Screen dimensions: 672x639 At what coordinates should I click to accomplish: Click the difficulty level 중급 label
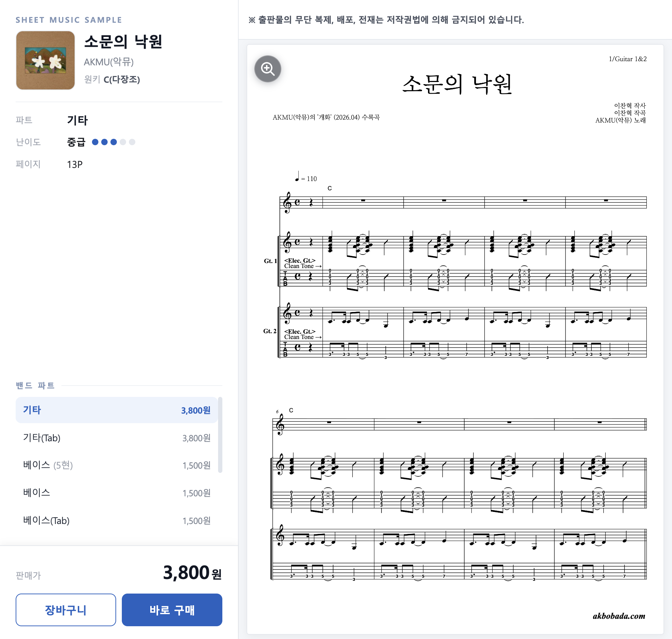click(76, 142)
